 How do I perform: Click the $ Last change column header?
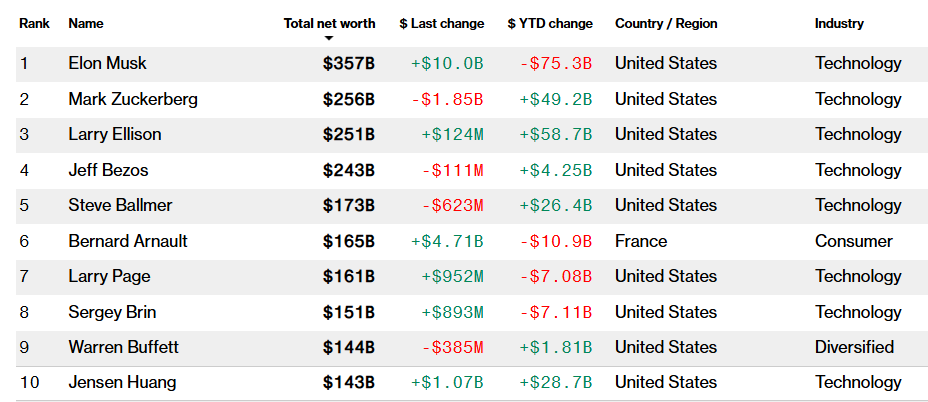[441, 23]
